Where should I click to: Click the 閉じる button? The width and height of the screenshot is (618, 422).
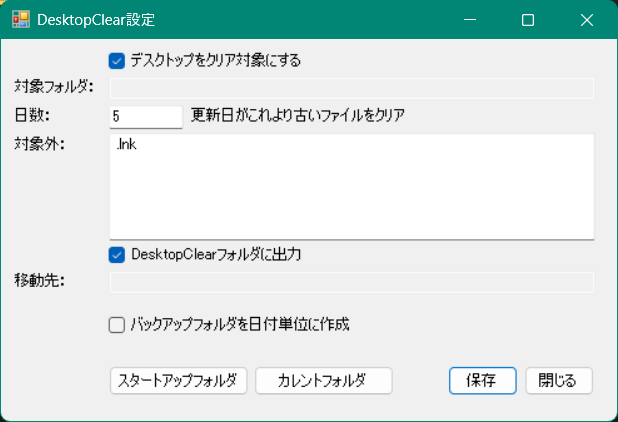click(558, 381)
